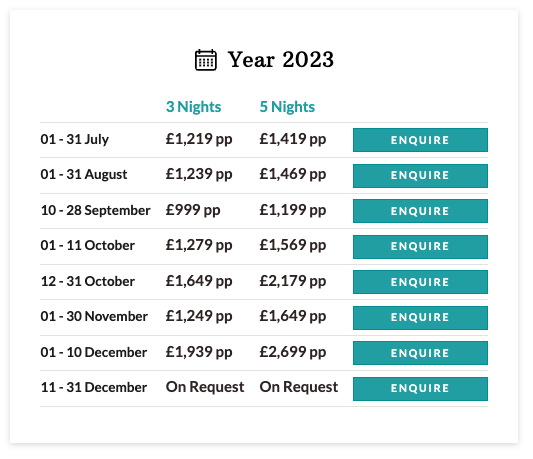Enquire about the 01 - 31 July dates

tap(420, 140)
